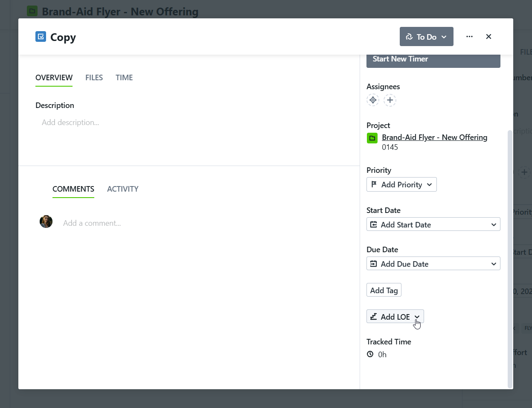Open the Add Due Date dropdown
The width and height of the screenshot is (532, 408).
(433, 264)
